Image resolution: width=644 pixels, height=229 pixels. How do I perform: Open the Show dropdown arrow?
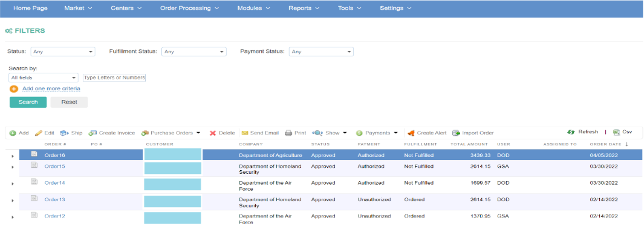point(345,133)
